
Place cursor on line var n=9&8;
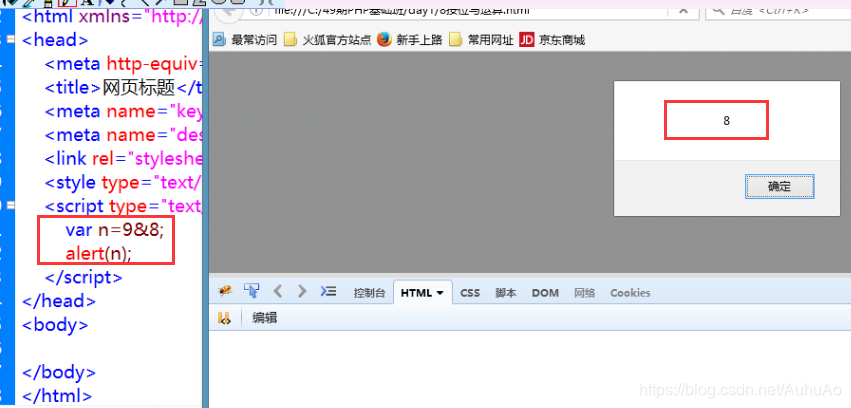(x=115, y=230)
